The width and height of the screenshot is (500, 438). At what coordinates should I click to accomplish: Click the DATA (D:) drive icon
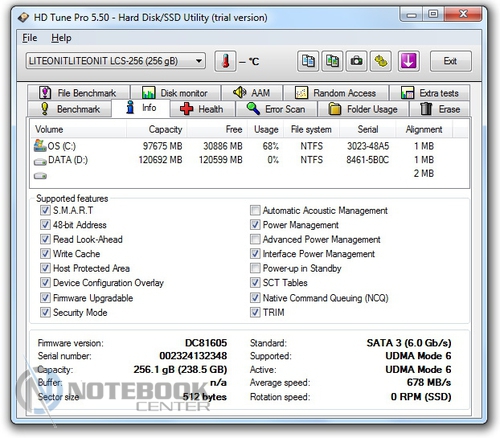(x=40, y=162)
